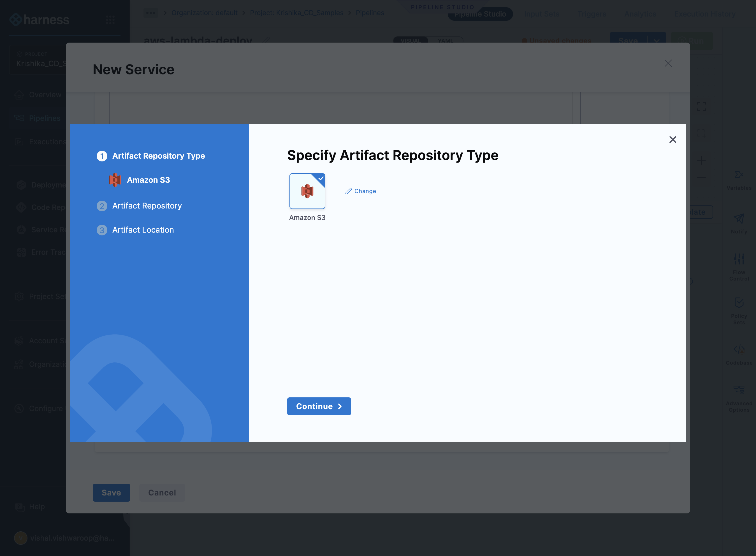Viewport: 756px width, 556px height.
Task: Open the module grid switcher icon
Action: [110, 20]
